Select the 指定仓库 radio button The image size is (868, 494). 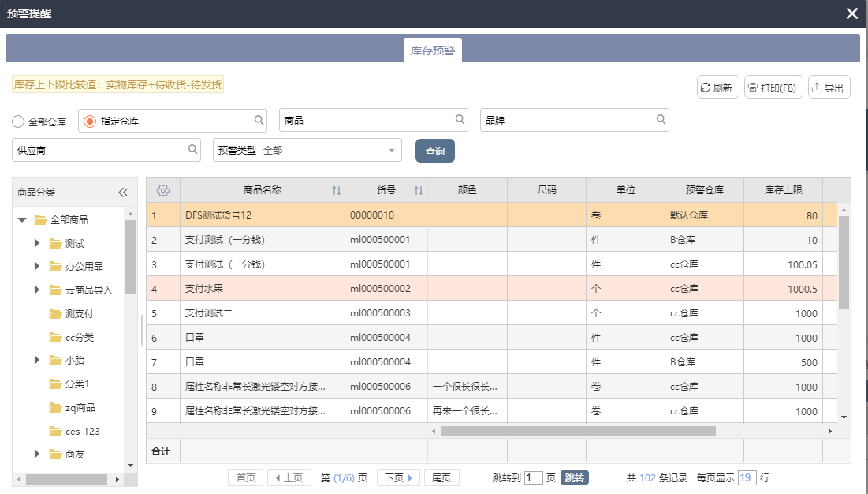tap(90, 122)
